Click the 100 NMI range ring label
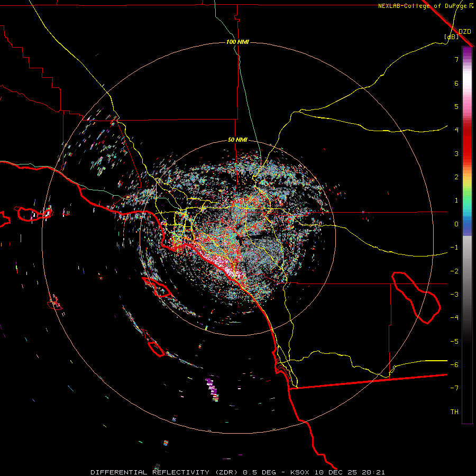The image size is (476, 476). click(x=237, y=42)
